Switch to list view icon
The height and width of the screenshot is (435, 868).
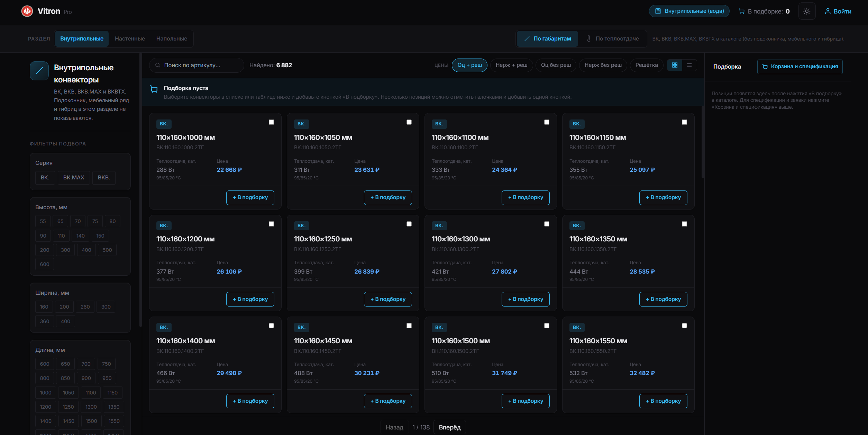[x=689, y=65]
